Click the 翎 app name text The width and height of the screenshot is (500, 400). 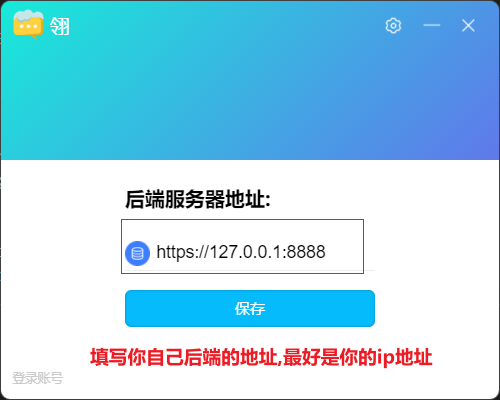[x=60, y=26]
